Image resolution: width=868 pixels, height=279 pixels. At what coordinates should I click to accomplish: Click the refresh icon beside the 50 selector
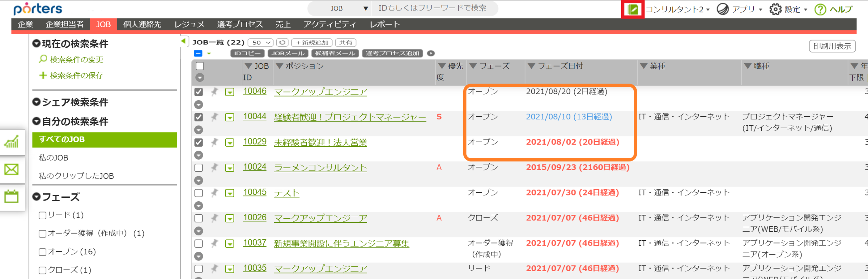[282, 42]
